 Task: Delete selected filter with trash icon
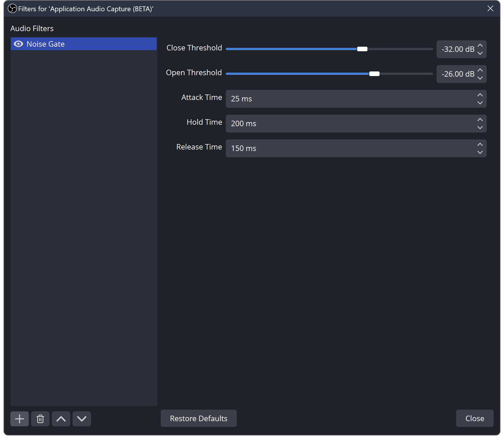tap(40, 419)
